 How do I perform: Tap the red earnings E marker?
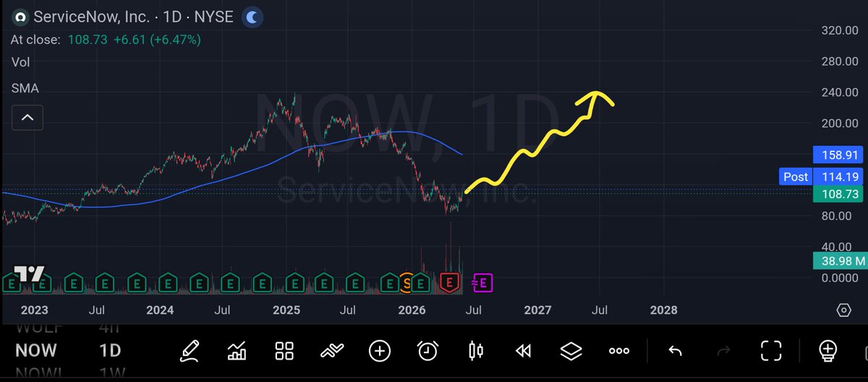[x=451, y=282]
